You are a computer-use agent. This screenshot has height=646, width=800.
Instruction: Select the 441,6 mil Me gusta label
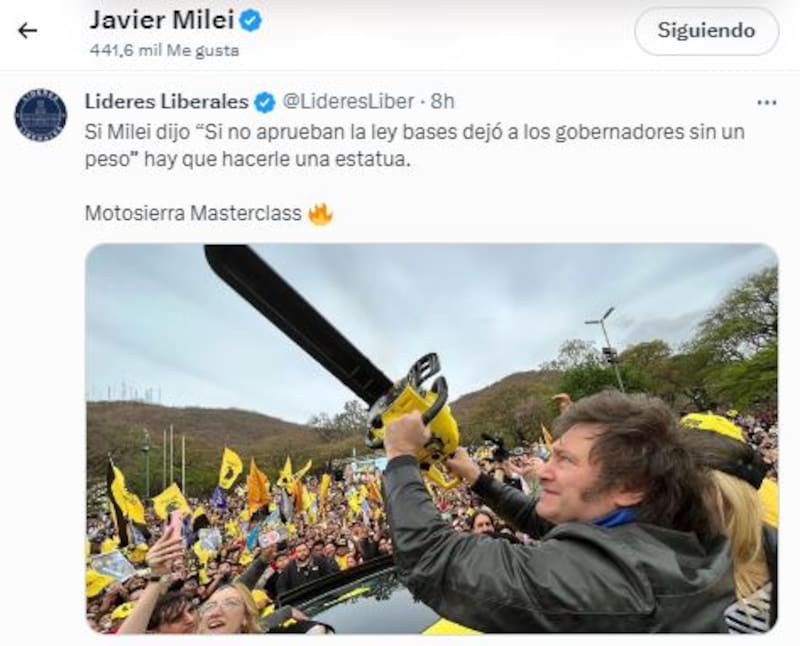[164, 51]
